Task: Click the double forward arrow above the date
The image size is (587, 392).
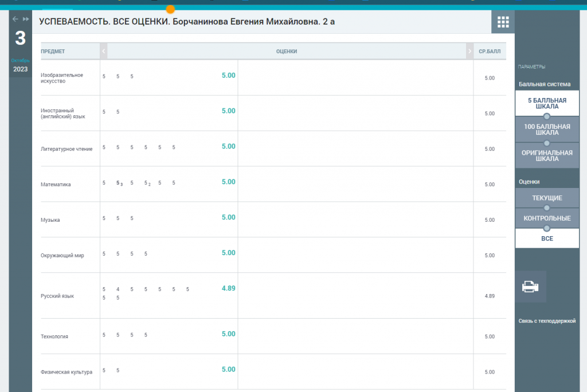Action: coord(26,19)
